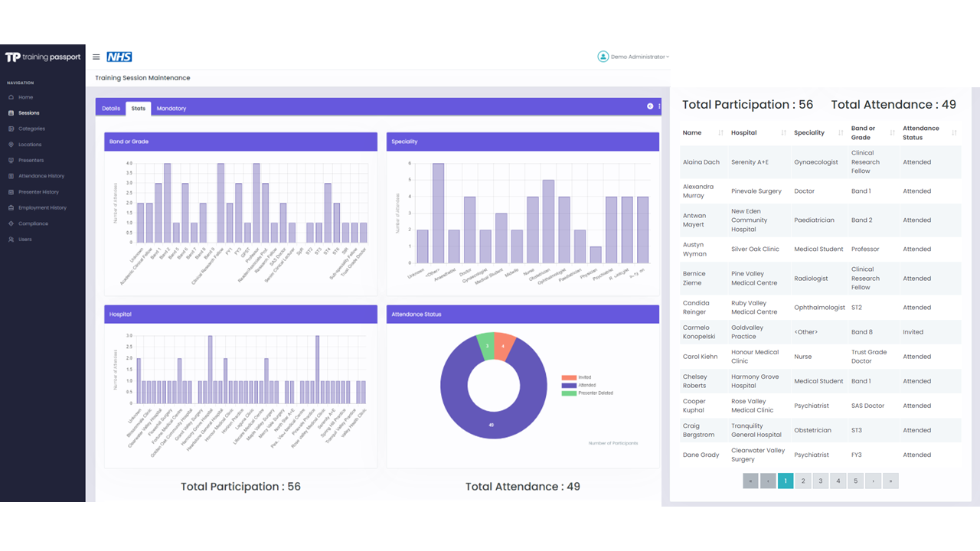This screenshot has width=980, height=551.
Task: Click the back arrow circle icon in tab bar
Action: [650, 106]
